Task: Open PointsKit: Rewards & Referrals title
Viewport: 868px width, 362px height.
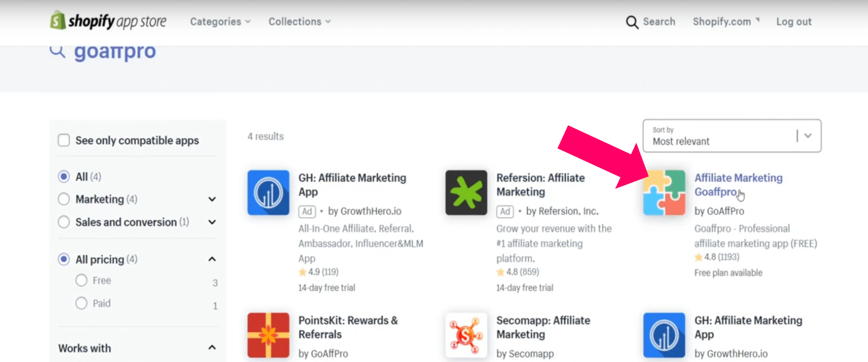Action: (x=348, y=327)
